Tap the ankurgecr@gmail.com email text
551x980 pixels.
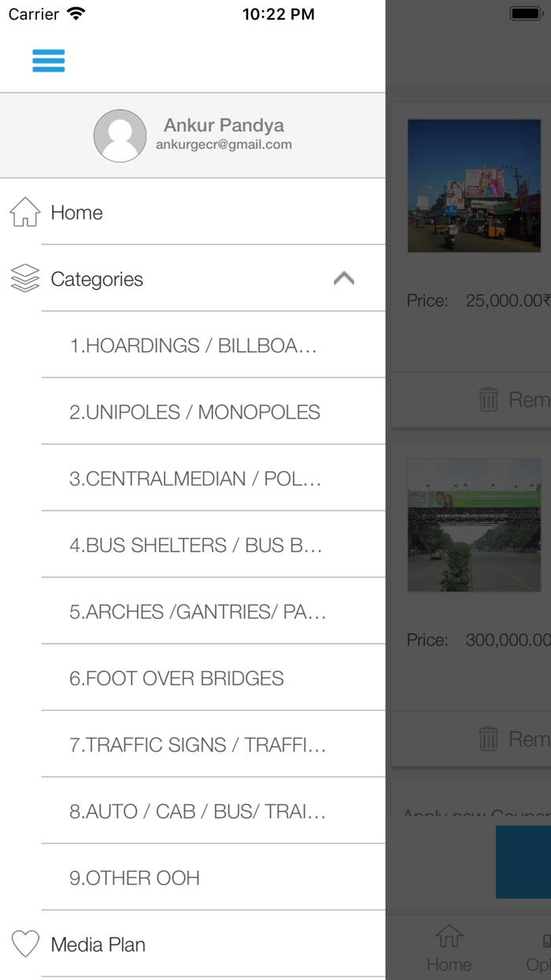[x=224, y=145]
